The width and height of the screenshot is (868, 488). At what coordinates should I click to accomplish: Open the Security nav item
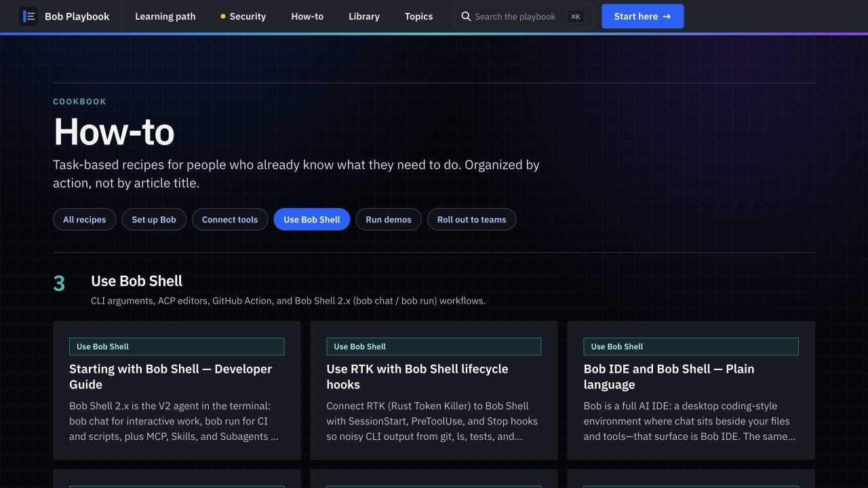(243, 16)
